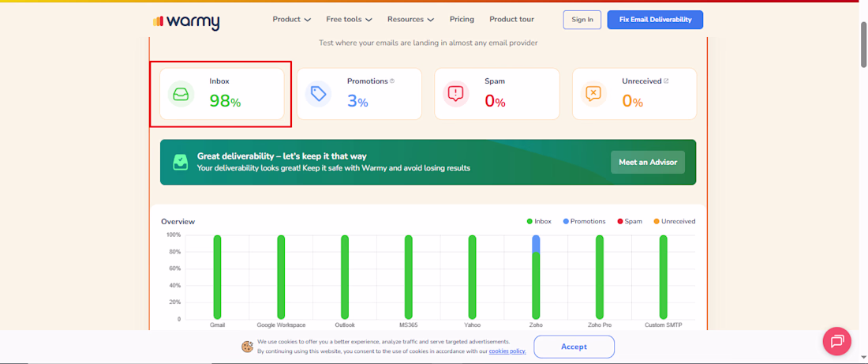The height and width of the screenshot is (364, 868).
Task: Click the page vertical scrollbar thumb
Action: 863,44
